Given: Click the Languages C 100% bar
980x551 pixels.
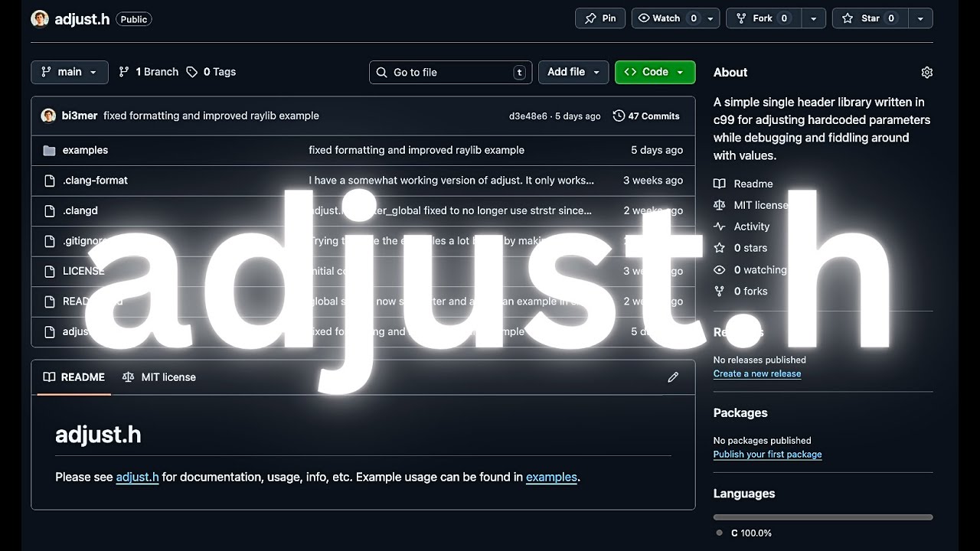Looking at the screenshot, I should tap(822, 517).
